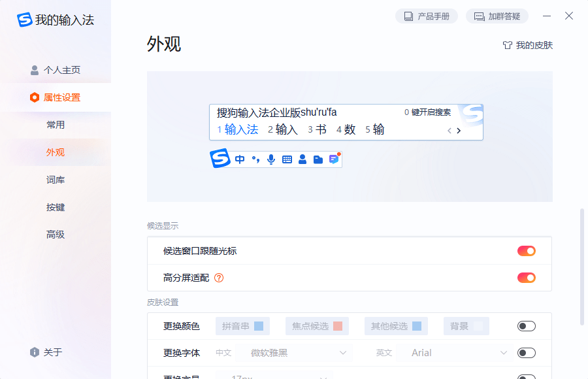This screenshot has height=379, width=588.
Task: Click the message bubble icon with notification dot
Action: (x=333, y=158)
